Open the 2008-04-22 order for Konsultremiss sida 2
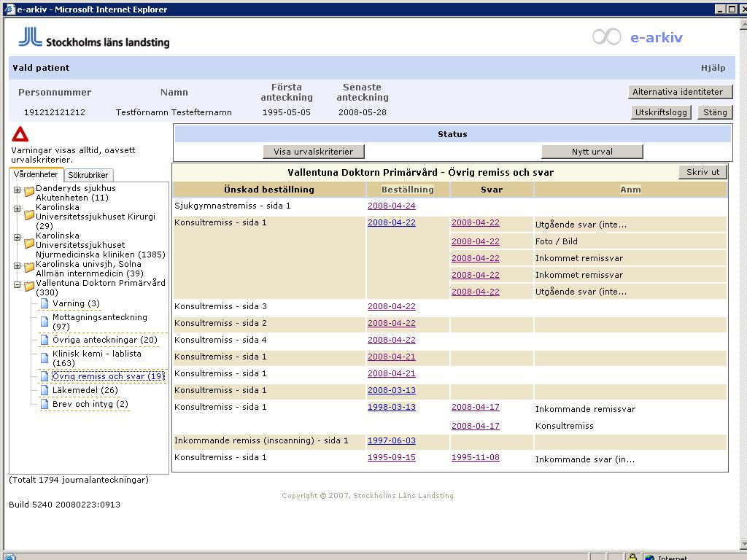Screen dimensions: 747x560 (392, 323)
